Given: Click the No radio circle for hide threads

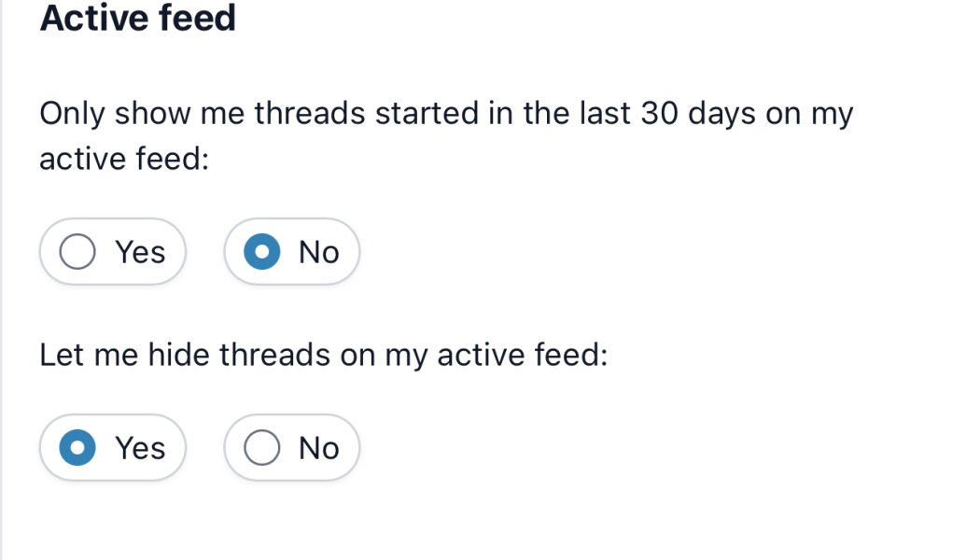Looking at the screenshot, I should tap(263, 447).
